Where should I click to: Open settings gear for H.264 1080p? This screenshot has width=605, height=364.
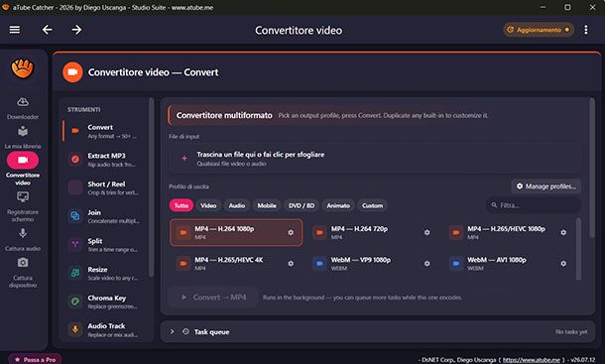point(291,233)
